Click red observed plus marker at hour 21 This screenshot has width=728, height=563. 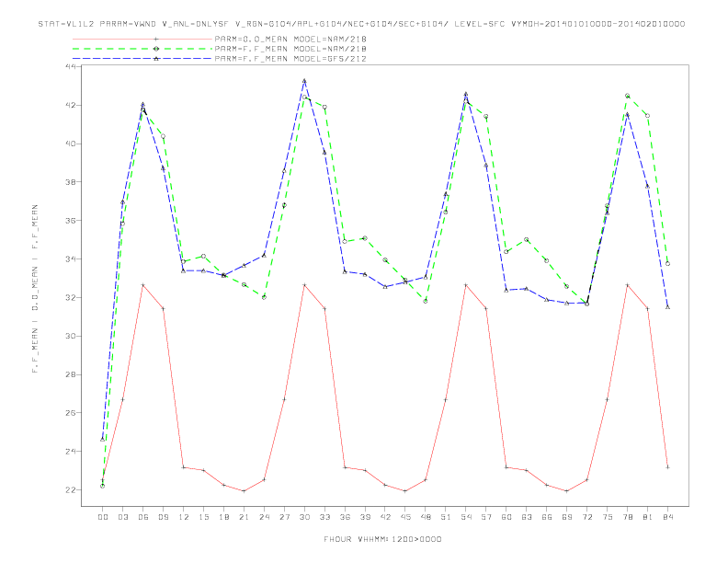pos(244,491)
